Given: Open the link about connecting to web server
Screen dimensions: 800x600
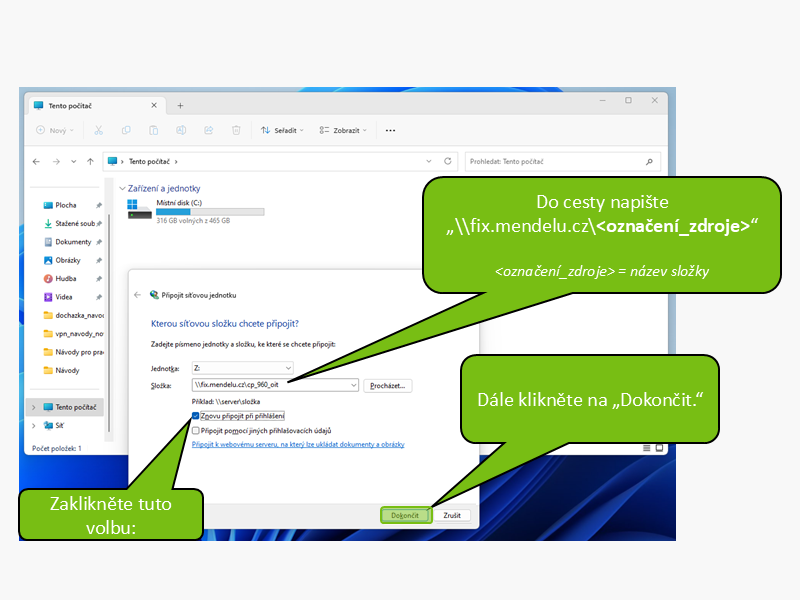Looking at the screenshot, I should (298, 443).
